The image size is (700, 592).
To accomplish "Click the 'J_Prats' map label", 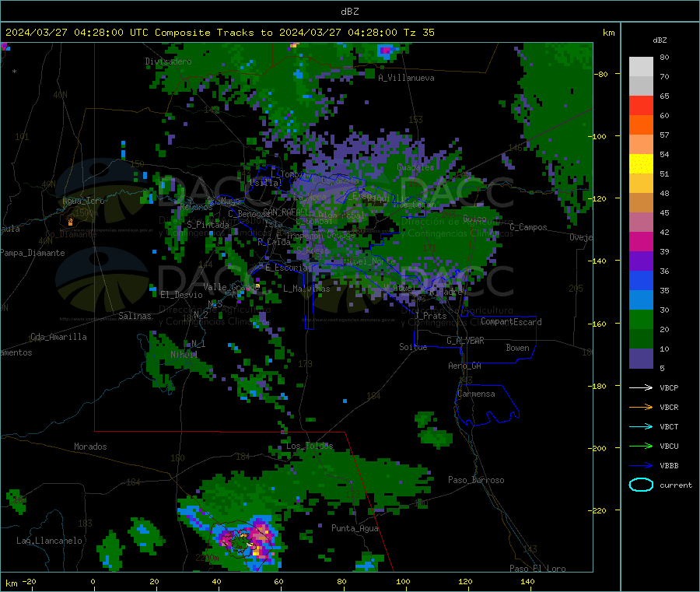I will pyautogui.click(x=430, y=316).
